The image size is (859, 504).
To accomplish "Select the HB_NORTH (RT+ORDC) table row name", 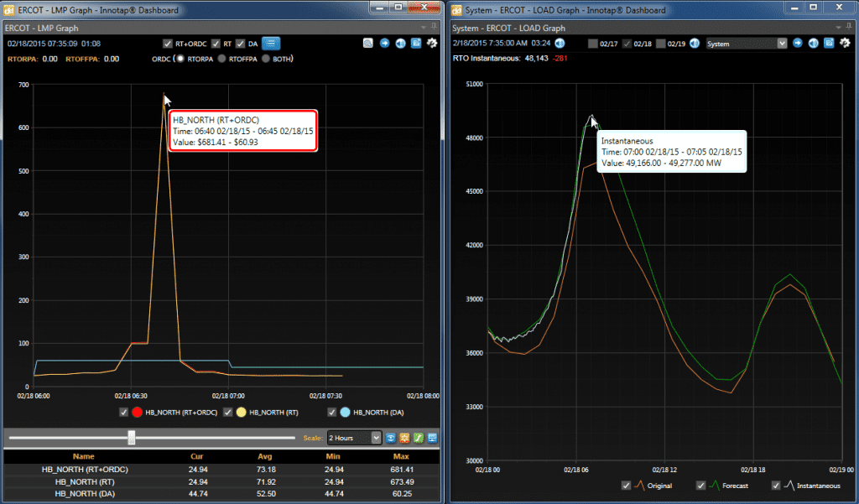I will tap(85, 470).
